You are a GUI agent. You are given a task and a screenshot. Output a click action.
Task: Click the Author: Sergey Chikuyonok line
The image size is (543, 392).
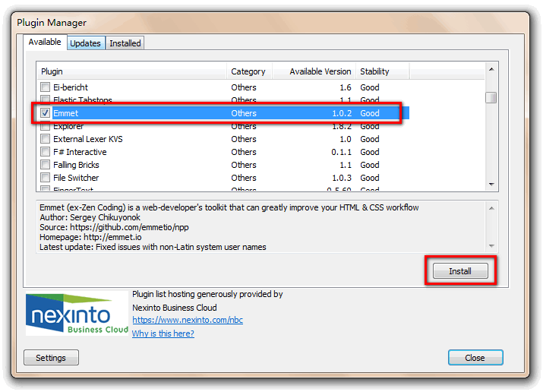coord(90,217)
